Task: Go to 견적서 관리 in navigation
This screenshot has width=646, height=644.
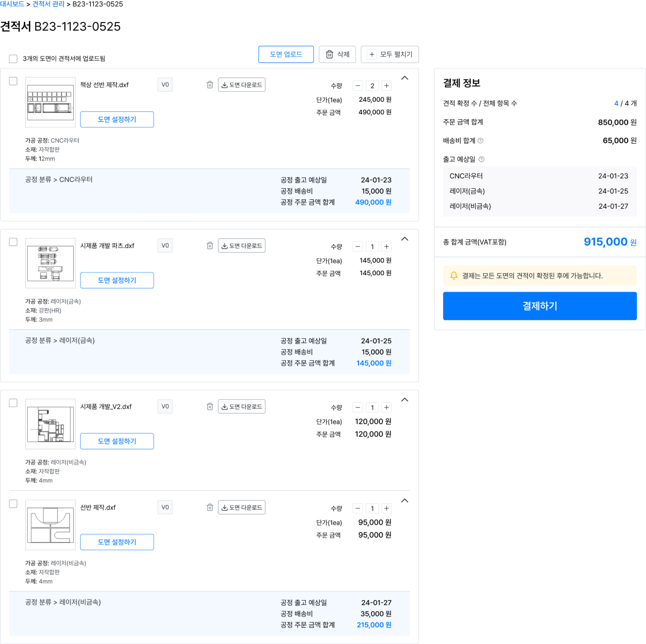Action: (48, 4)
